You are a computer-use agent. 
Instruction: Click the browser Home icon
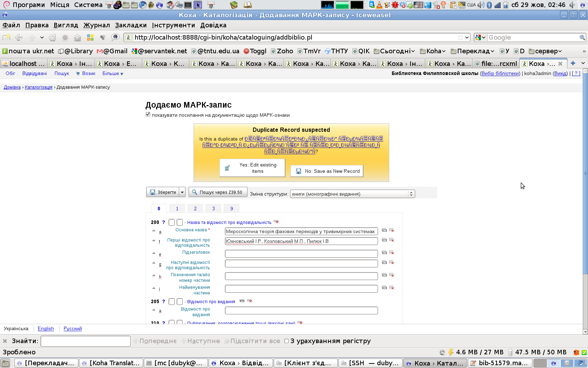(77, 38)
